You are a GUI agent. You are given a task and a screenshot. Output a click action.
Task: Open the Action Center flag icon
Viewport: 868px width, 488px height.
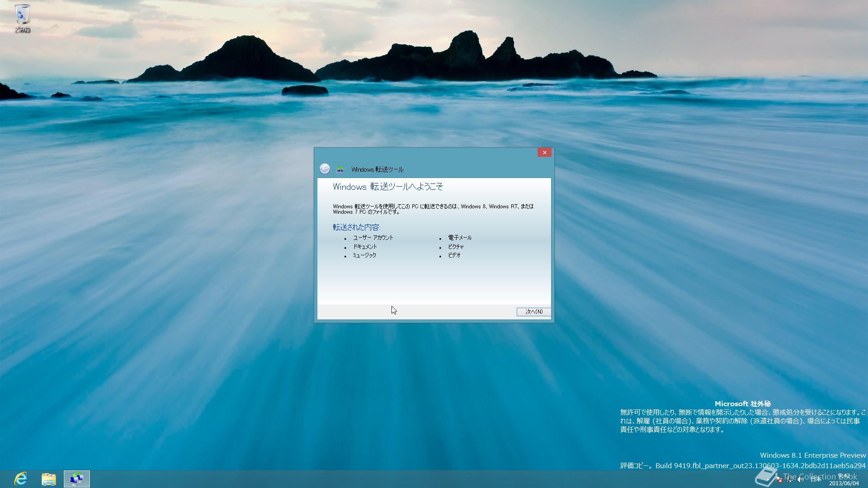click(778, 479)
